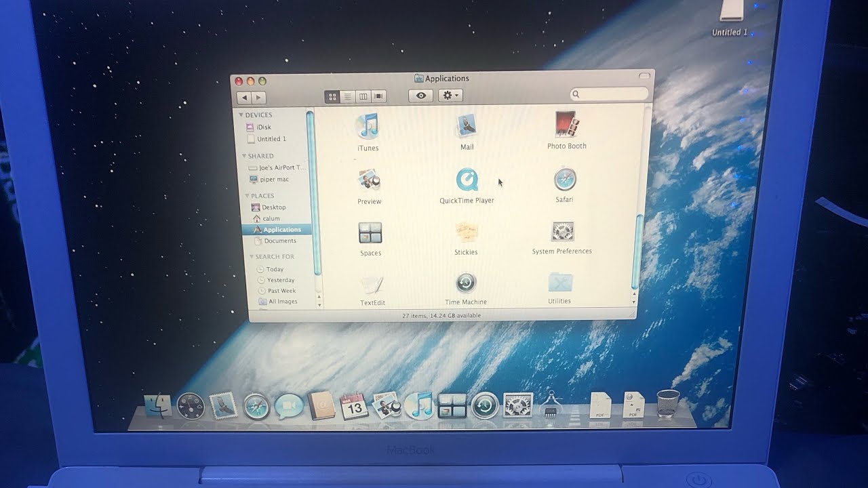Image resolution: width=868 pixels, height=488 pixels.
Task: Select the iTunes application icon in Finder
Action: [x=368, y=126]
